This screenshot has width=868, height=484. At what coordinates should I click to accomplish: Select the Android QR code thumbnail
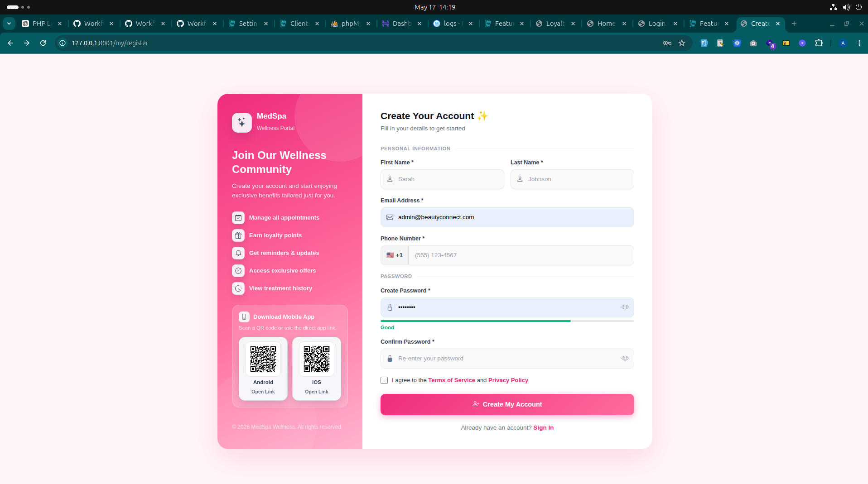coord(263,359)
